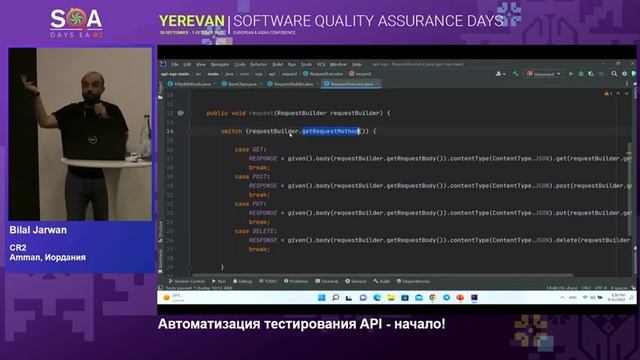Click the horizontal editor scrollbar
640x360 pixels.
coord(383,275)
